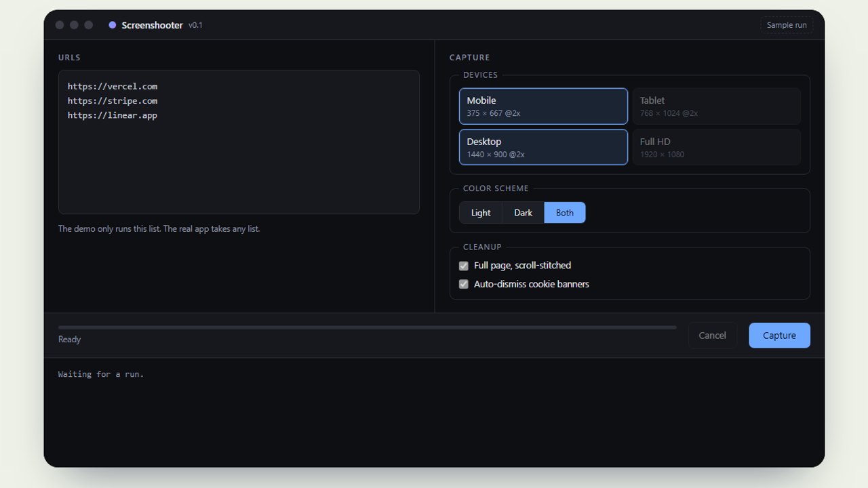Cancel the current run

click(x=713, y=335)
